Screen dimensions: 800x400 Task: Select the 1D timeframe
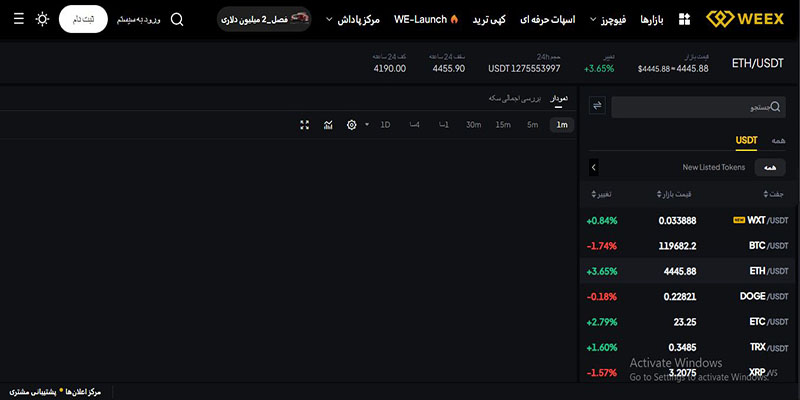(385, 125)
